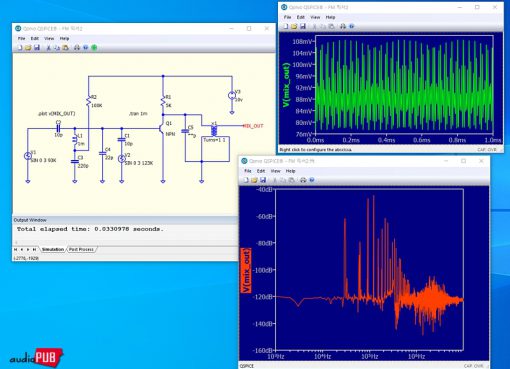510x369 pixels.
Task: Save the green waveform plot with floppy icon
Action: [x=303, y=26]
